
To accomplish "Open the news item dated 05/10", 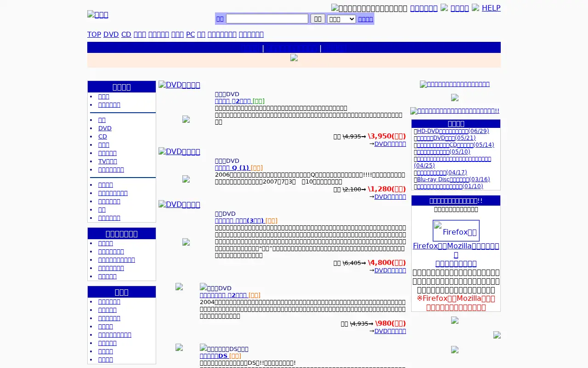I will [x=444, y=152].
